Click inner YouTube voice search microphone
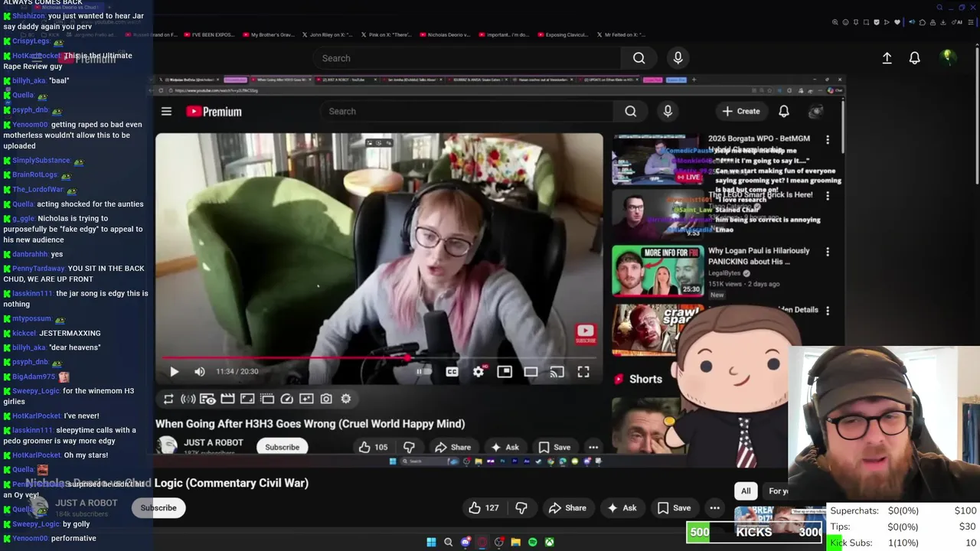 pos(668,112)
